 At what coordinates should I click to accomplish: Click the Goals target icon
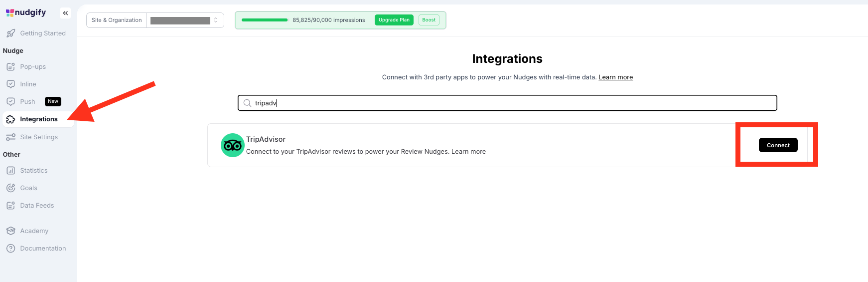(10, 188)
